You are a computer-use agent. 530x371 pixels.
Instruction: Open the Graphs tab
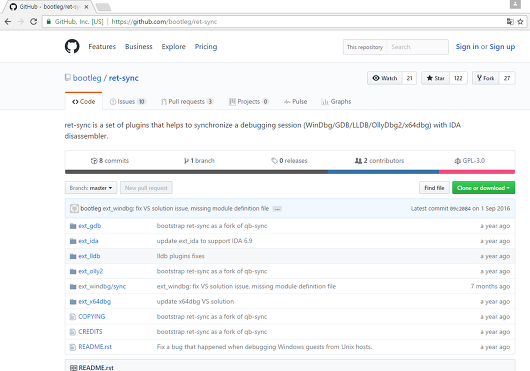click(x=336, y=102)
